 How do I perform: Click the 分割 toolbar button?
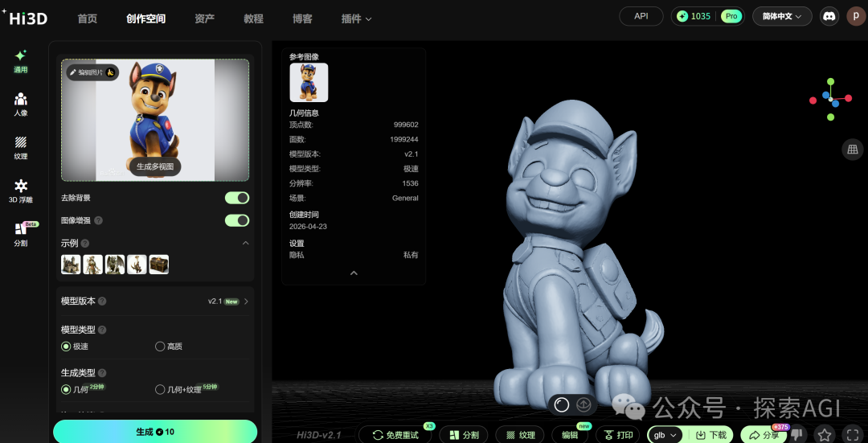coord(464,435)
